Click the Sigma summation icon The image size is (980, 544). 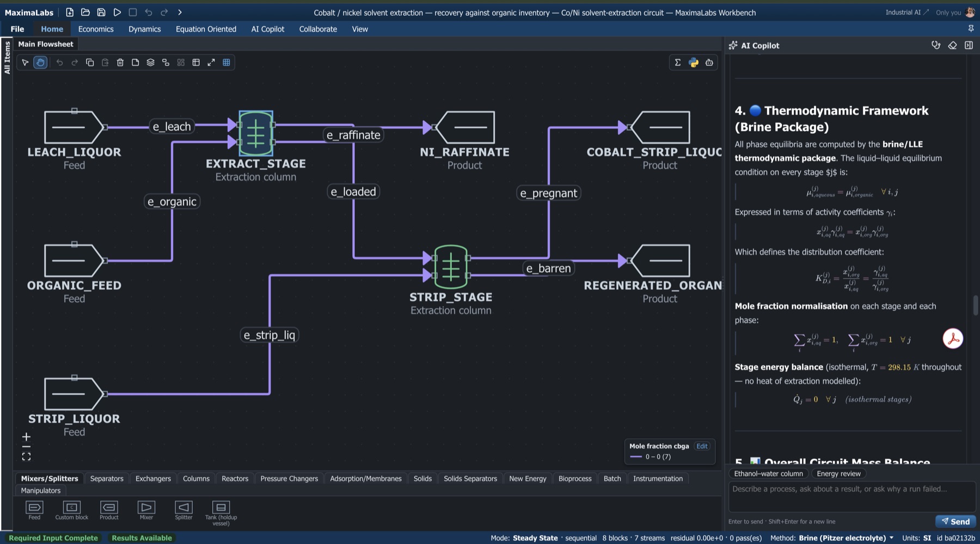[x=678, y=63]
